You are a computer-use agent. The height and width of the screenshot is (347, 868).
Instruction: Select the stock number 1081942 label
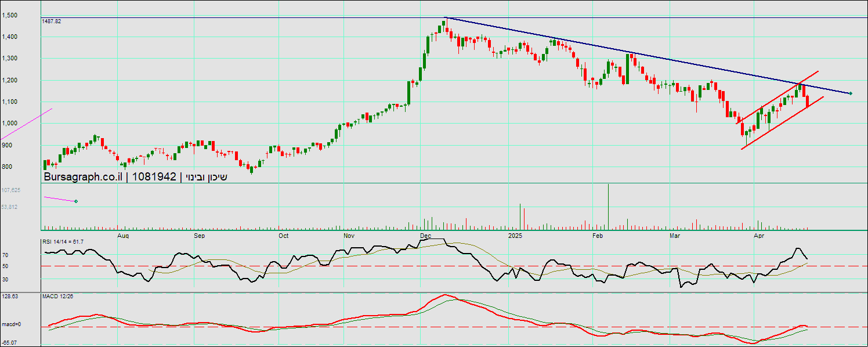154,177
